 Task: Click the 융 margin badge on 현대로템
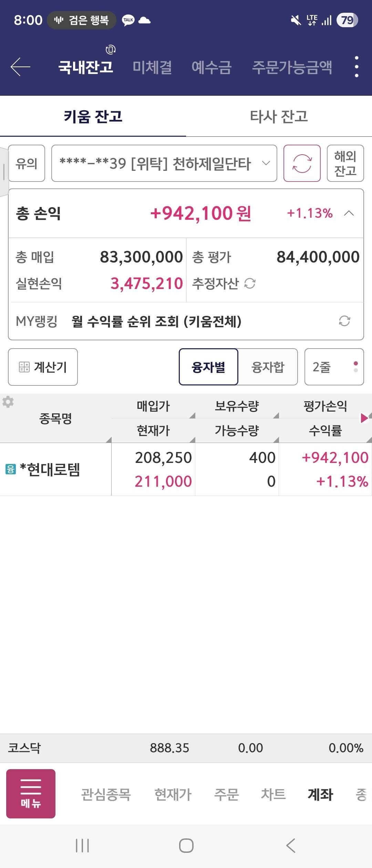11,469
